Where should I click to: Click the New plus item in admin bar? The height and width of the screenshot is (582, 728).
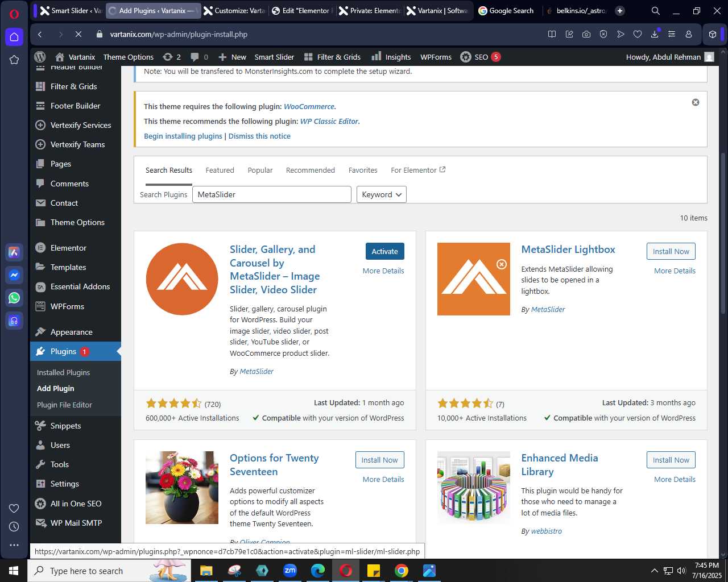pos(232,57)
